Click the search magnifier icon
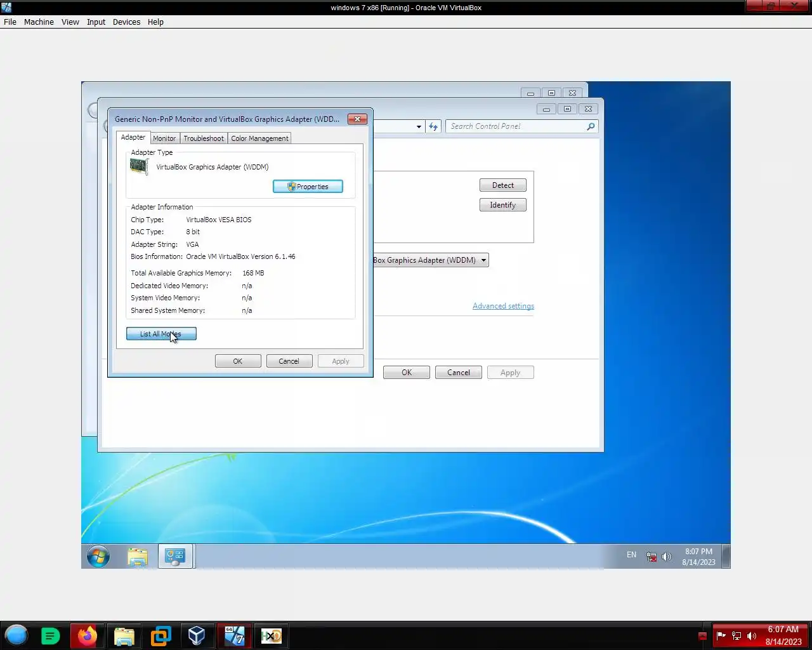812x650 pixels. [591, 126]
